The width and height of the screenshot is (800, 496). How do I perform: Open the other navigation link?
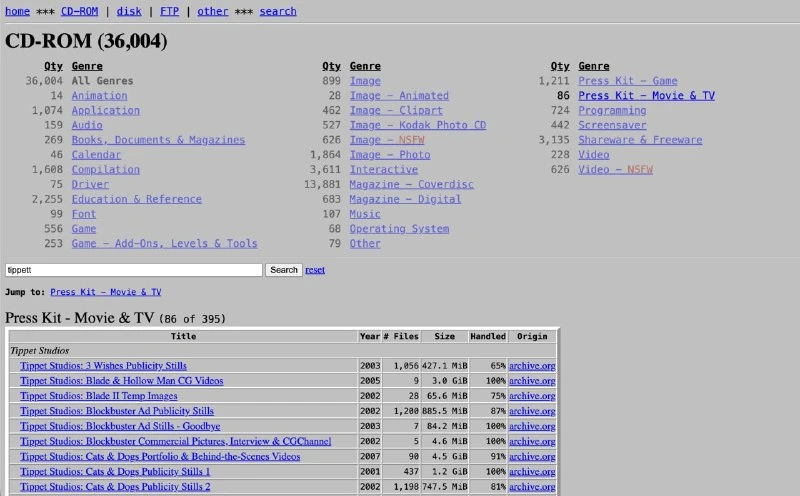(212, 11)
